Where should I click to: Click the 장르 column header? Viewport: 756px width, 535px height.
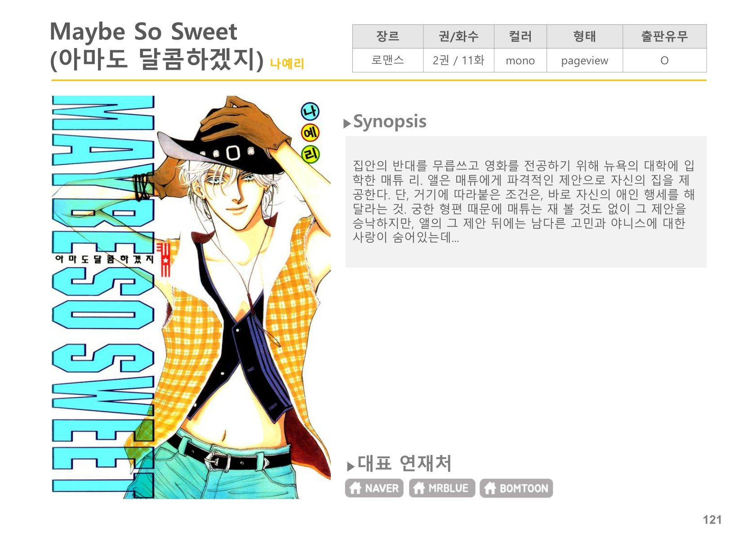pyautogui.click(x=388, y=36)
